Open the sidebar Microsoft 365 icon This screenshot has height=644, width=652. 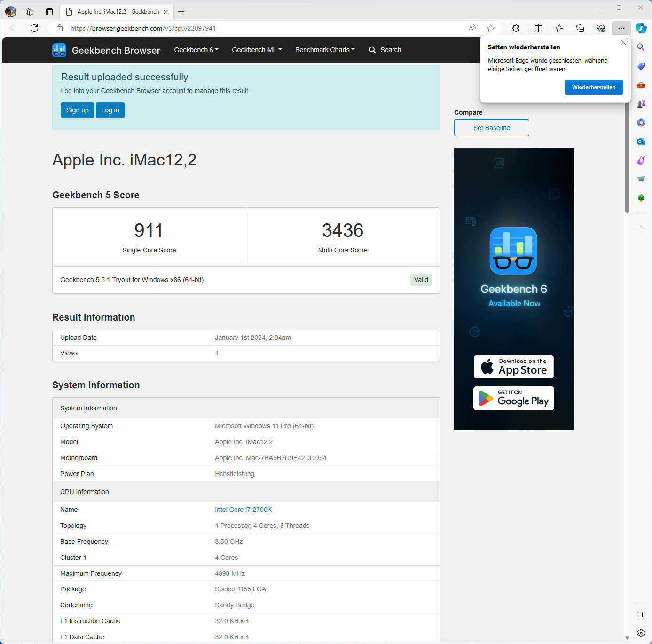click(641, 123)
